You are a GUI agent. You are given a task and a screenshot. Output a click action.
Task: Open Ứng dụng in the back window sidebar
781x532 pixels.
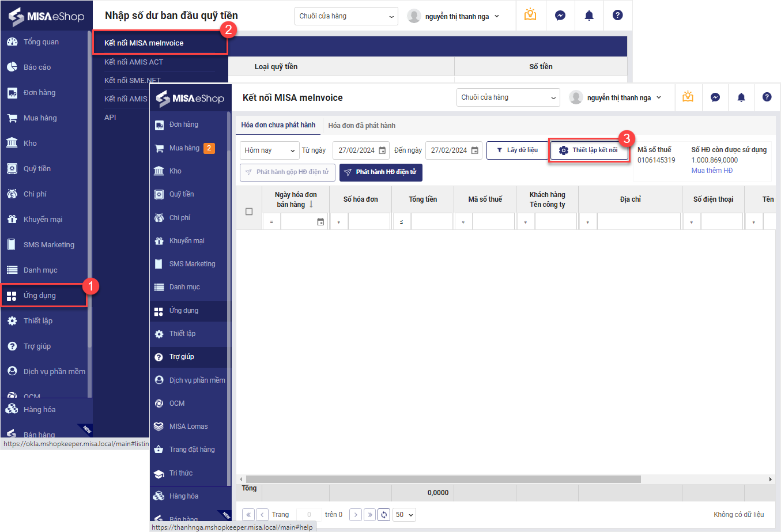click(44, 296)
